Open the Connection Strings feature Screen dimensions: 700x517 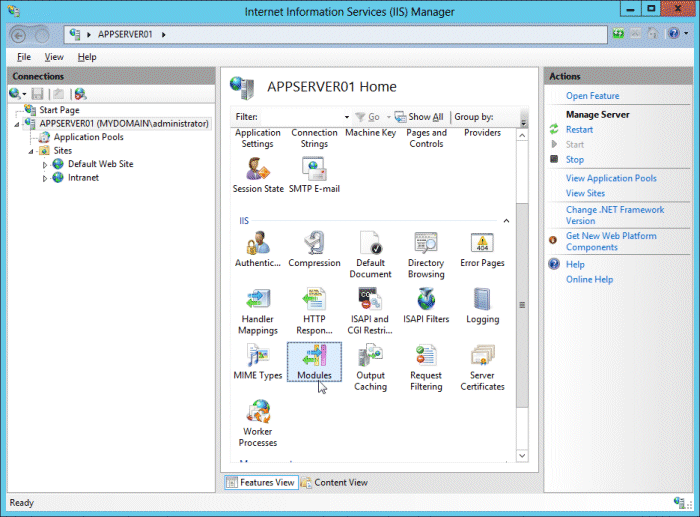(x=314, y=138)
